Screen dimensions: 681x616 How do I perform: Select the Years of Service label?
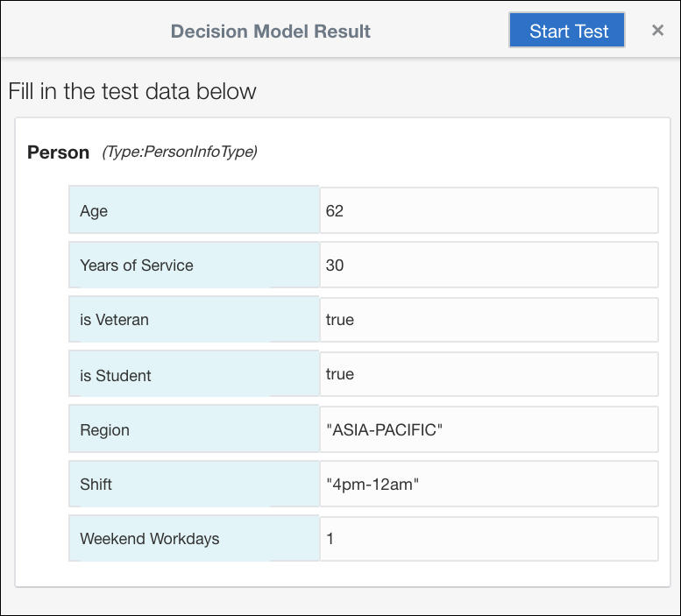pyautogui.click(x=194, y=265)
